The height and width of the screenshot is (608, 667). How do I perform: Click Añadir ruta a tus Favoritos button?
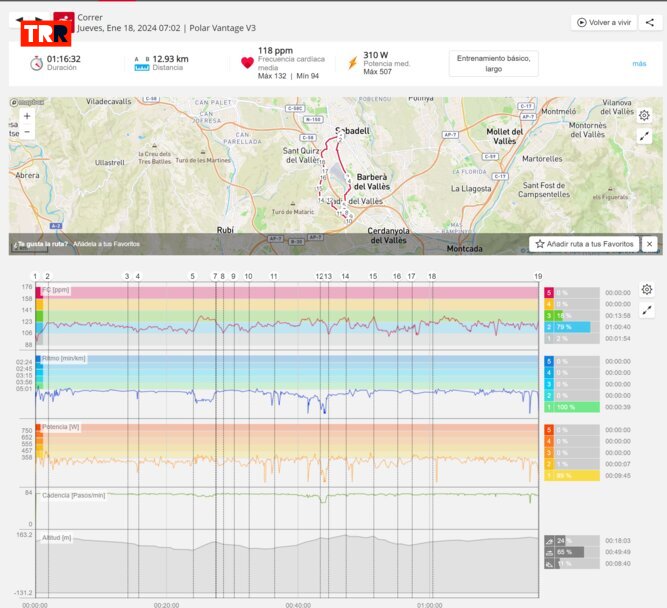[584, 244]
